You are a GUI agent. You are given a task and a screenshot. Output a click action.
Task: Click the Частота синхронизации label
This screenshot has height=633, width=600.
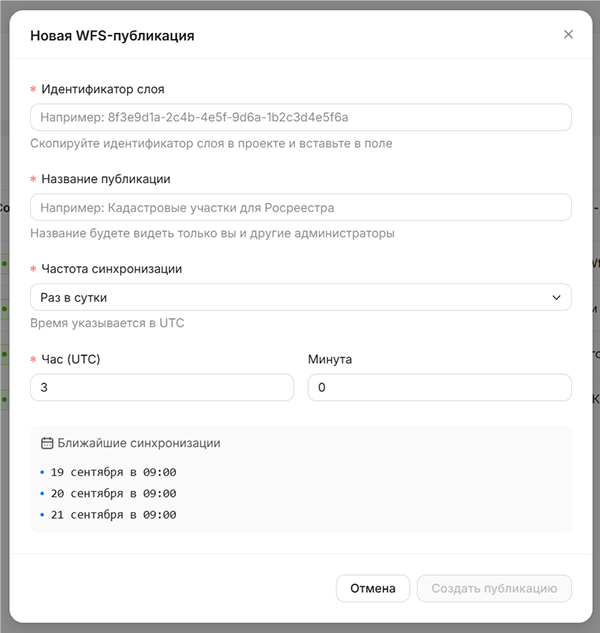[111, 269]
